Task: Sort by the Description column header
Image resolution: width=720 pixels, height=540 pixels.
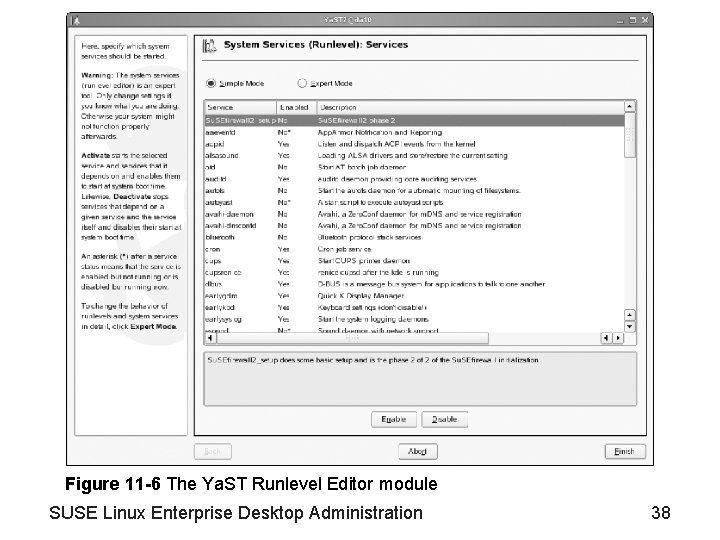Action: pos(470,107)
